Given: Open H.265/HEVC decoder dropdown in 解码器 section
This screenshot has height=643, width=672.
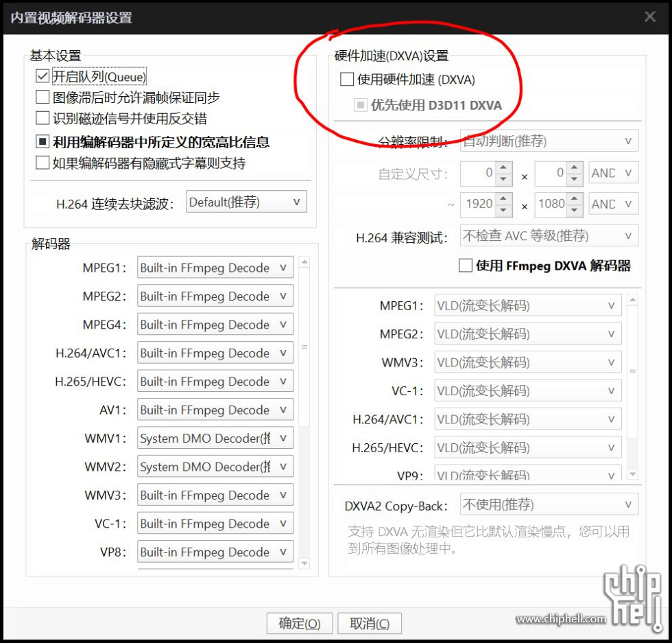Looking at the screenshot, I should (x=215, y=381).
